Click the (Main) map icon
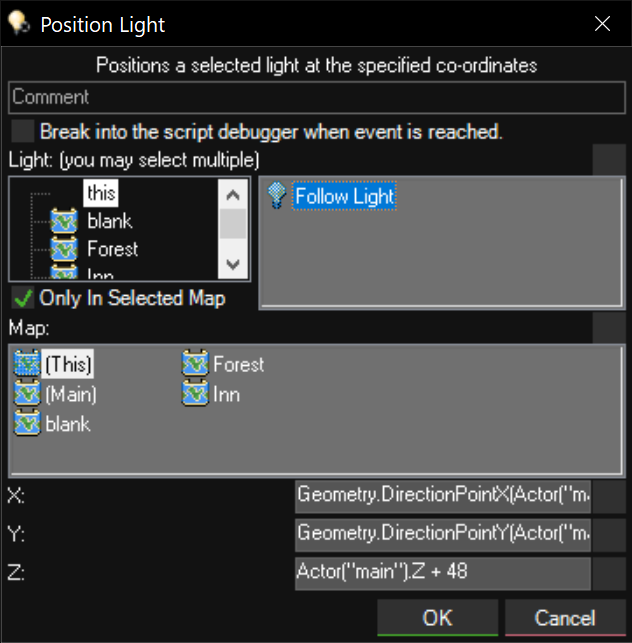Screen dimensions: 632x643 [x=27, y=394]
